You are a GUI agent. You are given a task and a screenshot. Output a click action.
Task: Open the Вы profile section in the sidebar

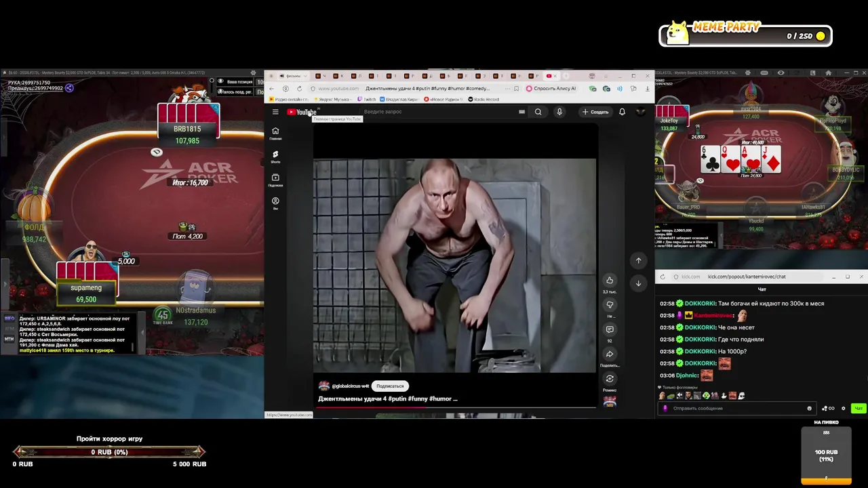(x=275, y=203)
